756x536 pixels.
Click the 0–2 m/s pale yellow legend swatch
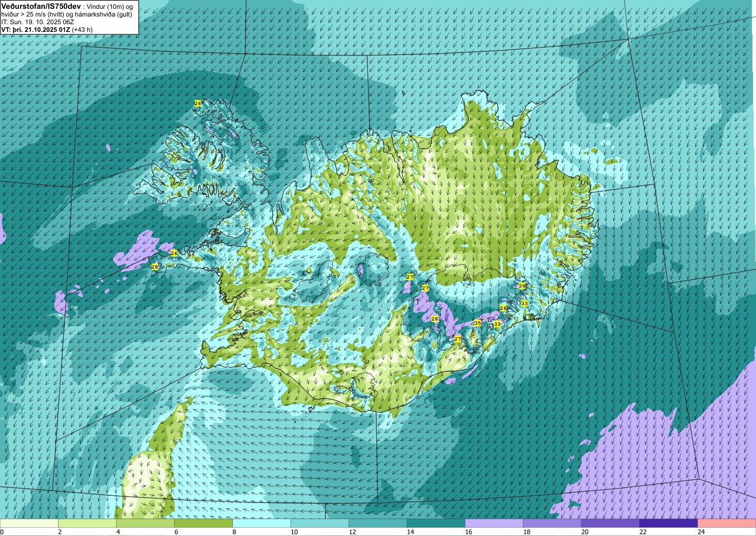(x=29, y=524)
